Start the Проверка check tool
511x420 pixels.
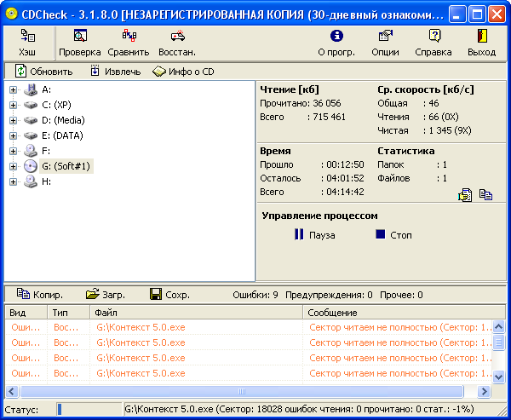coord(80,43)
